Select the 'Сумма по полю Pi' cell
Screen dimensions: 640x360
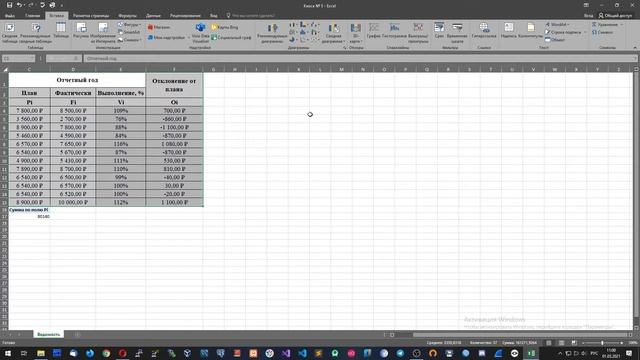[29, 210]
